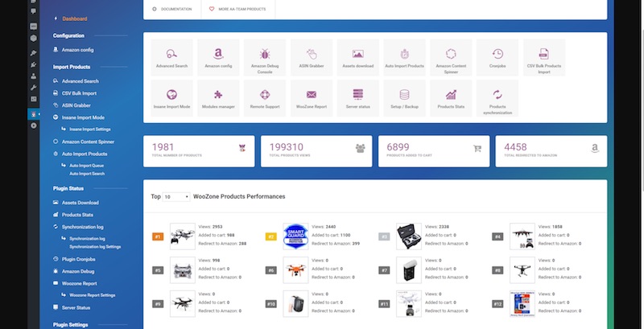Click the people icon on Total Products Views card
The width and height of the screenshot is (644, 329).
(x=360, y=149)
